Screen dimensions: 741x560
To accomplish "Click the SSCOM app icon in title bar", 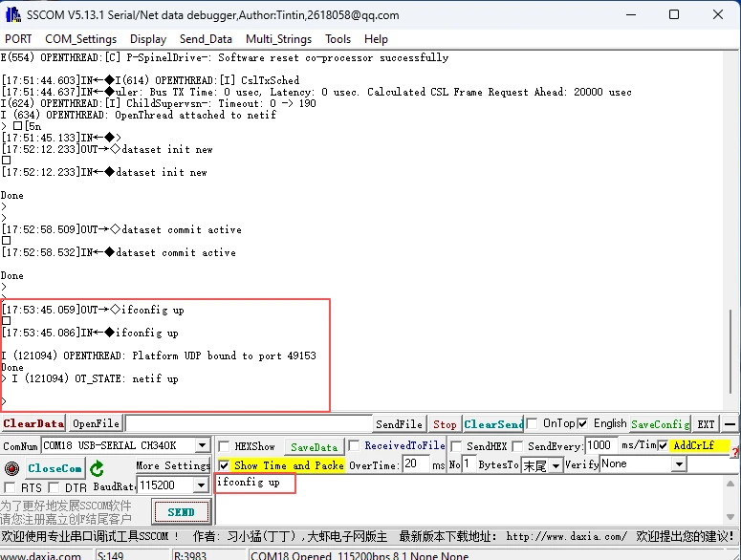I will pyautogui.click(x=13, y=14).
